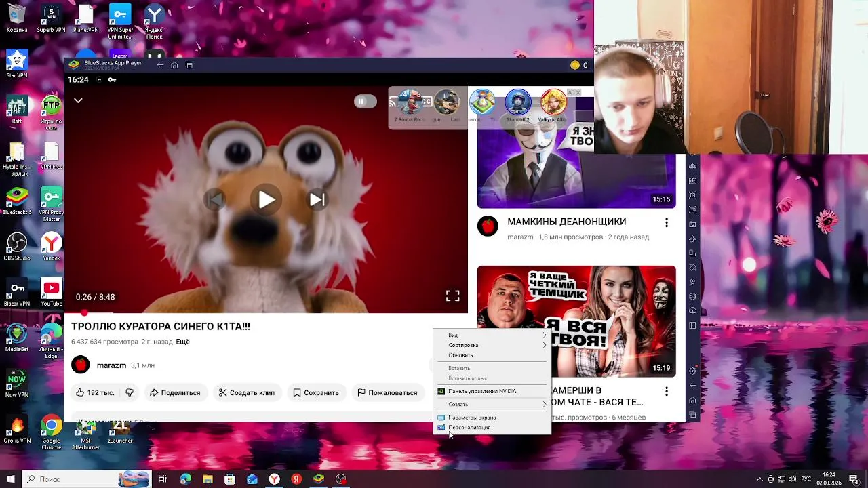This screenshot has height=488, width=868.
Task: Open Яндекс Поиск desktop shortcut
Action: pos(155,22)
